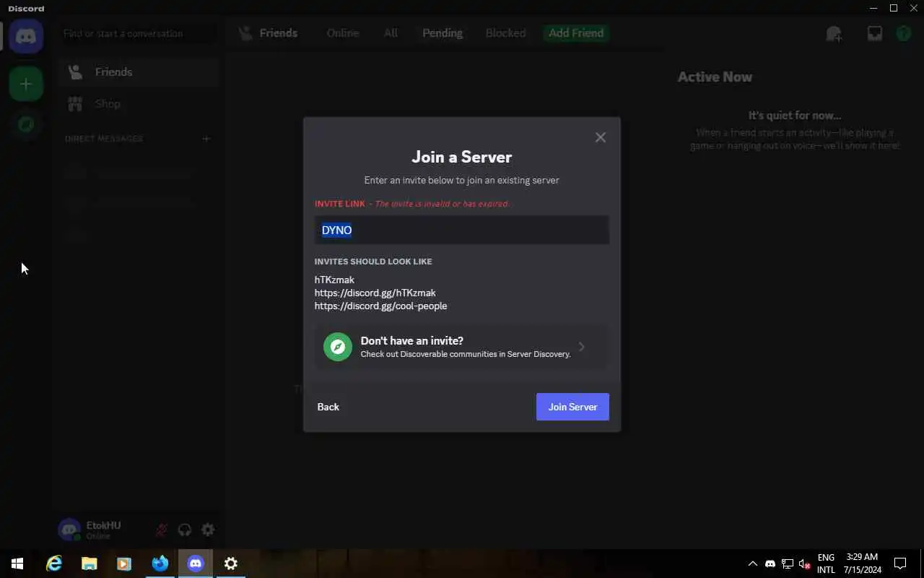Launch Internet Explorer from the taskbar
The height and width of the screenshot is (578, 924).
[x=54, y=564]
